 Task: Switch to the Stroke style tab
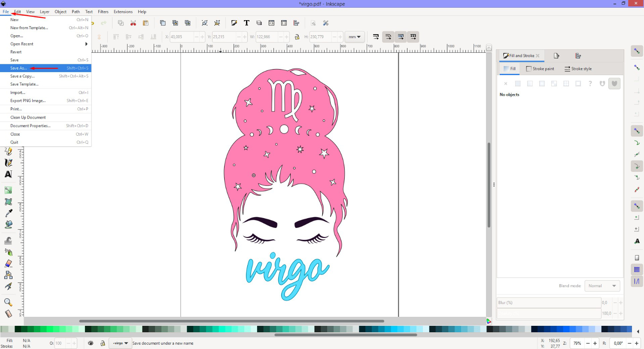click(x=578, y=69)
